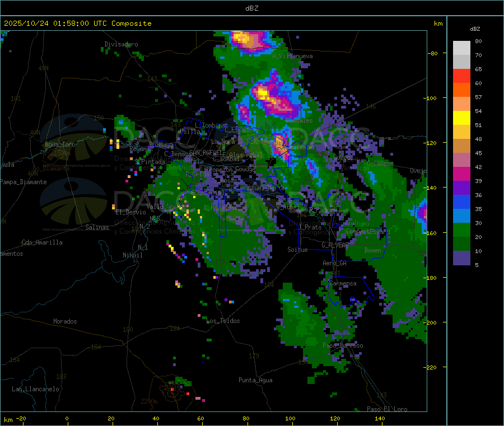This screenshot has height=426, width=504.
Task: Click the white 80 dBZ color swatch
Action: (x=461, y=48)
